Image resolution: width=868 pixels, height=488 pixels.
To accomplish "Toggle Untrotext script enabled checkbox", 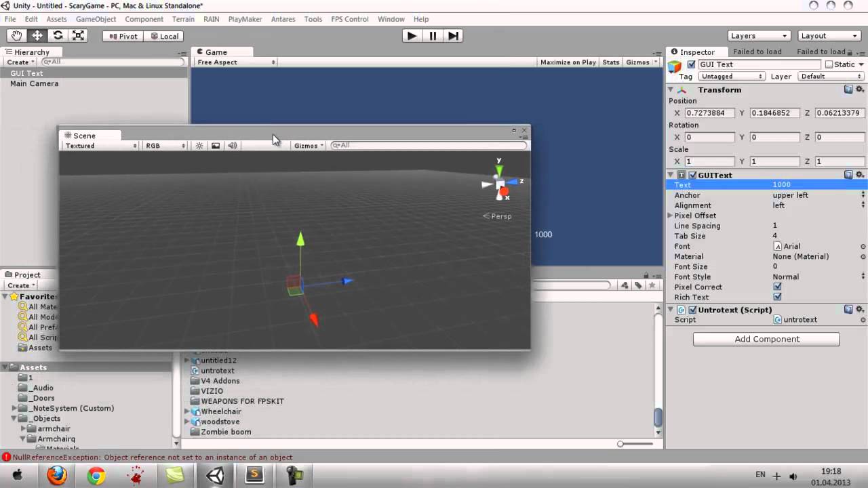I will click(x=692, y=310).
